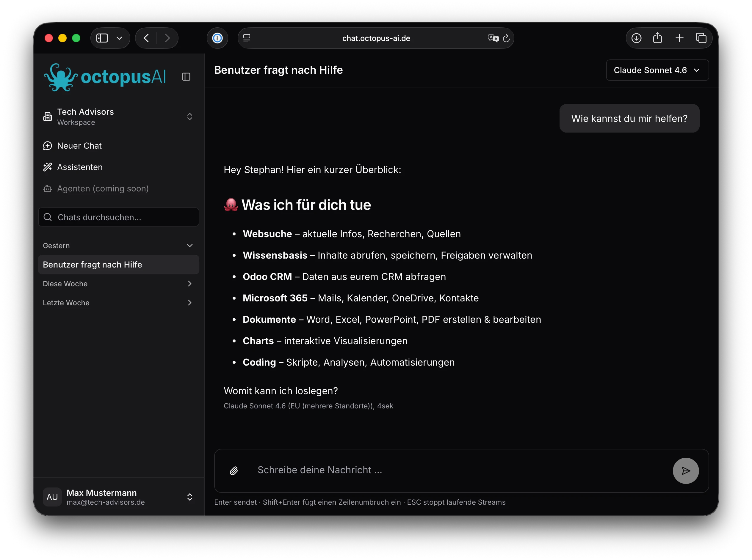Image resolution: width=752 pixels, height=560 pixels.
Task: Reload the page with the refresh icon
Action: coord(506,38)
